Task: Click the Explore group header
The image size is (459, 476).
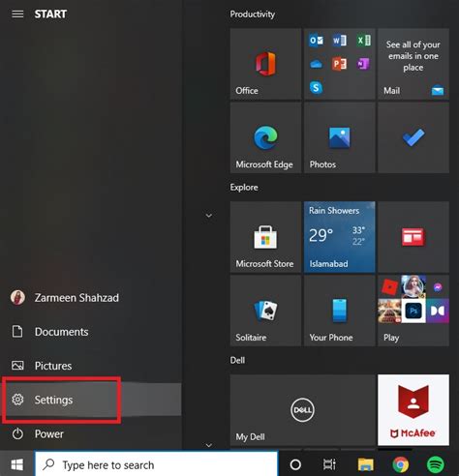Action: [244, 188]
